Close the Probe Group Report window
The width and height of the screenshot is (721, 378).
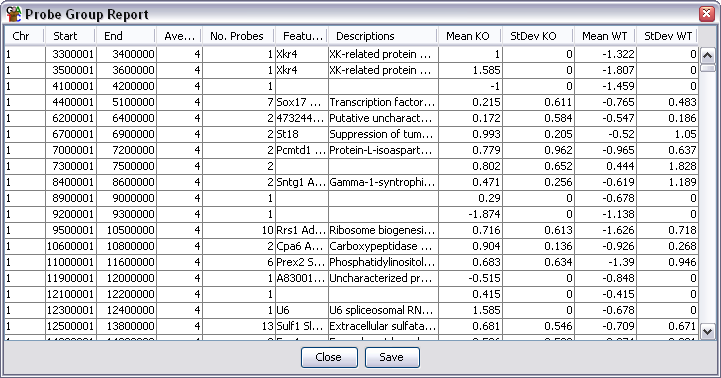tap(706, 14)
